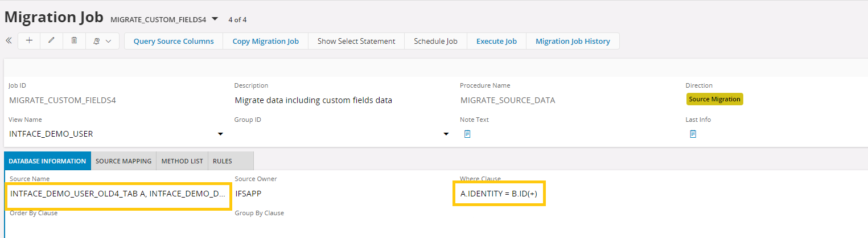Click the Source Name input field
Viewport: 868px width, 238px height.
click(118, 194)
